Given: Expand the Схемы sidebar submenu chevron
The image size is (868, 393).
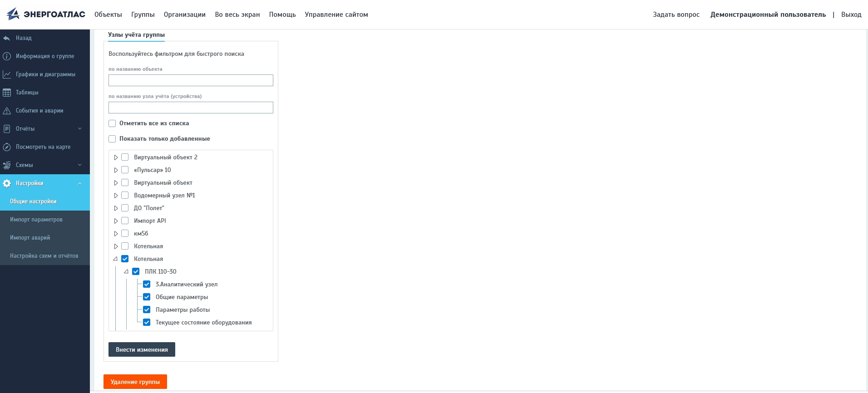Looking at the screenshot, I should pyautogui.click(x=80, y=165).
